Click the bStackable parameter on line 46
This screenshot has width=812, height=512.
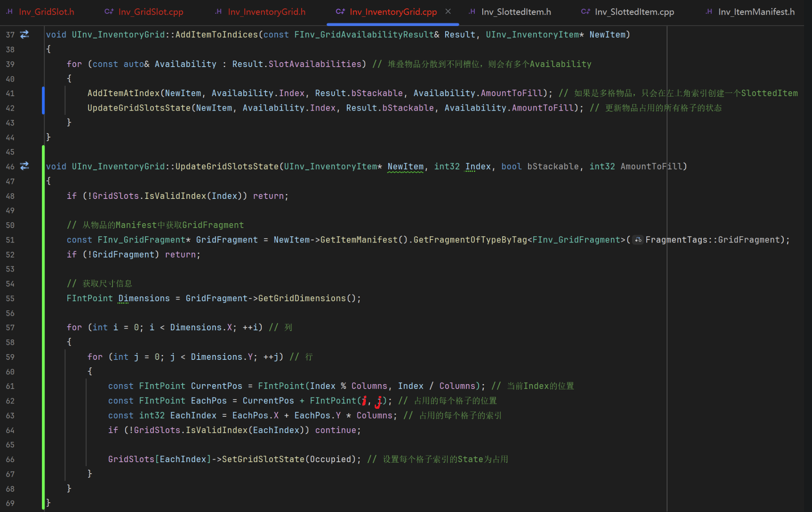click(553, 167)
